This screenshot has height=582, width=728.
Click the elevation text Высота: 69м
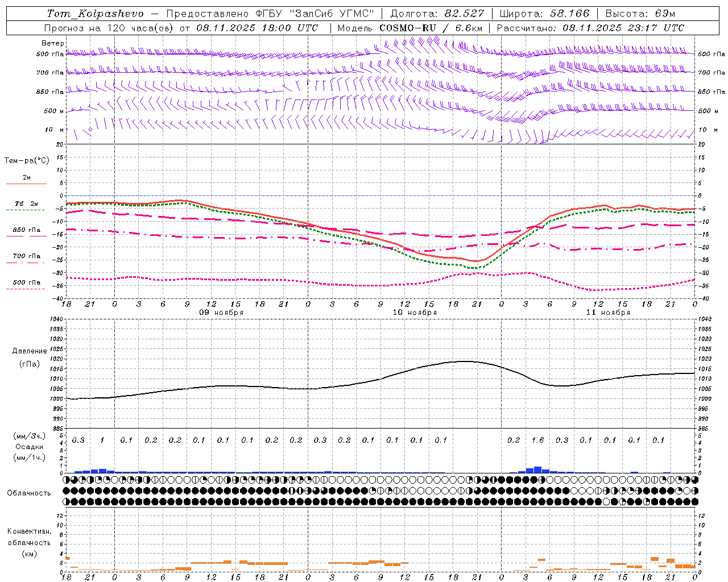click(x=640, y=14)
